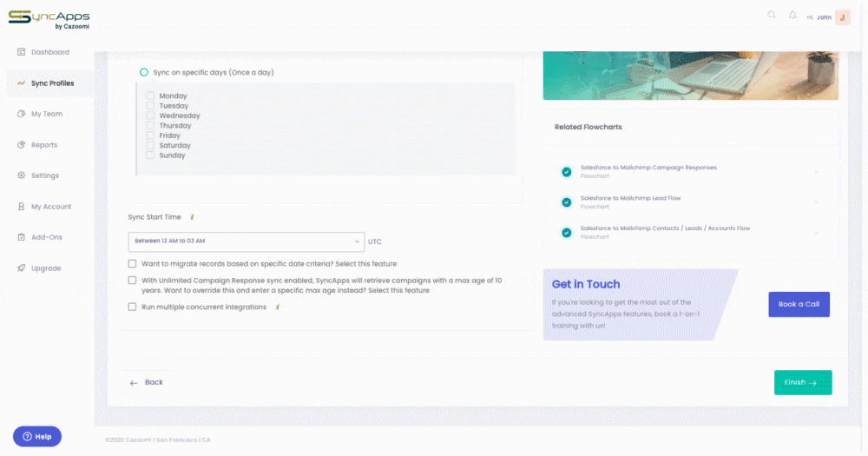Viewport: 868px width, 456px height.
Task: Enable the campaign max age override checkbox
Action: 132,281
